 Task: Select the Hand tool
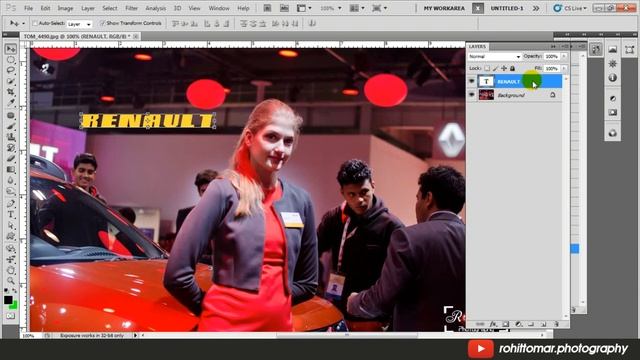click(x=11, y=270)
